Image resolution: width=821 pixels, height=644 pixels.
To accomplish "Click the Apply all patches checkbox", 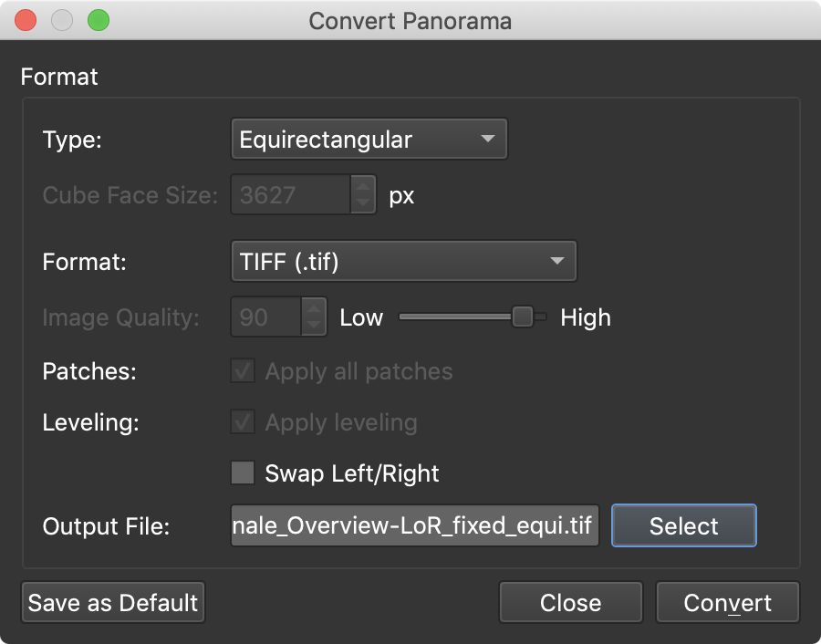I will point(242,371).
